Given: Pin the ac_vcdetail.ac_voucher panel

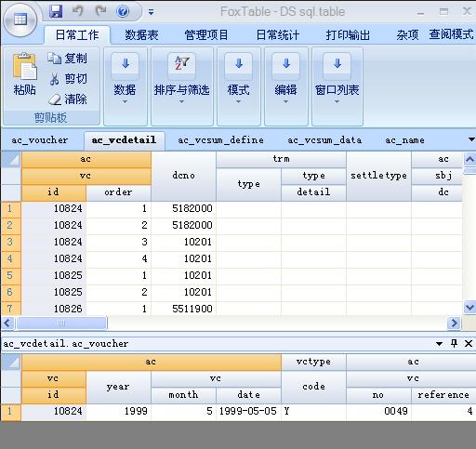Looking at the screenshot, I should coord(454,343).
